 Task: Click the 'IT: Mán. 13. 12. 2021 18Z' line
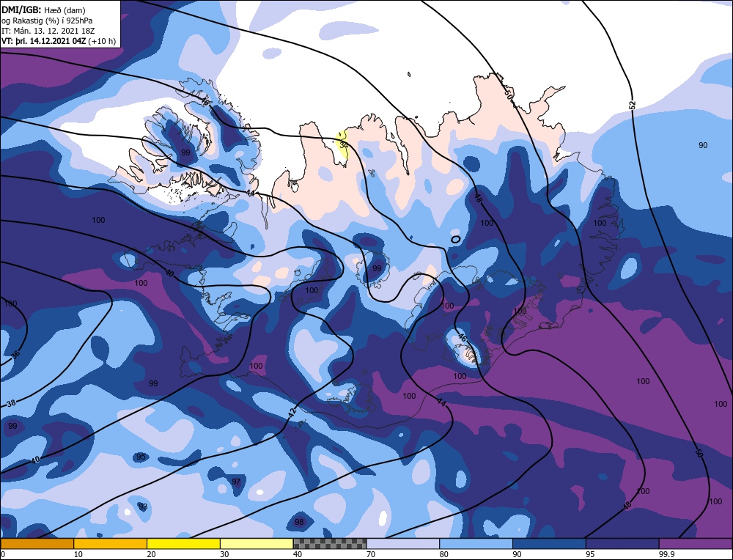click(x=48, y=31)
